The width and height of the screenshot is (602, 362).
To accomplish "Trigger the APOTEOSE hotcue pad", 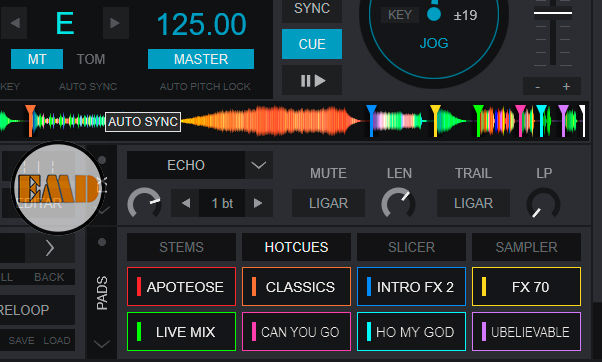I will pos(181,287).
